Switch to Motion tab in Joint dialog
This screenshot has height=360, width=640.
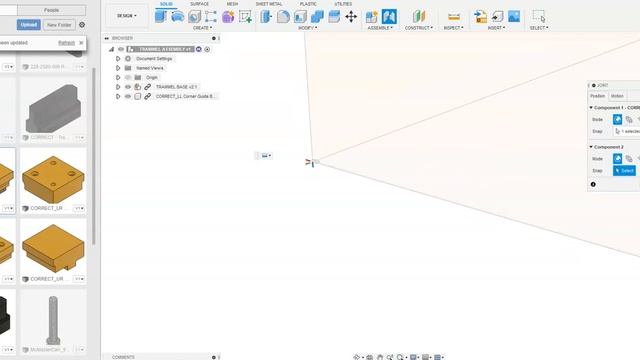(x=617, y=96)
